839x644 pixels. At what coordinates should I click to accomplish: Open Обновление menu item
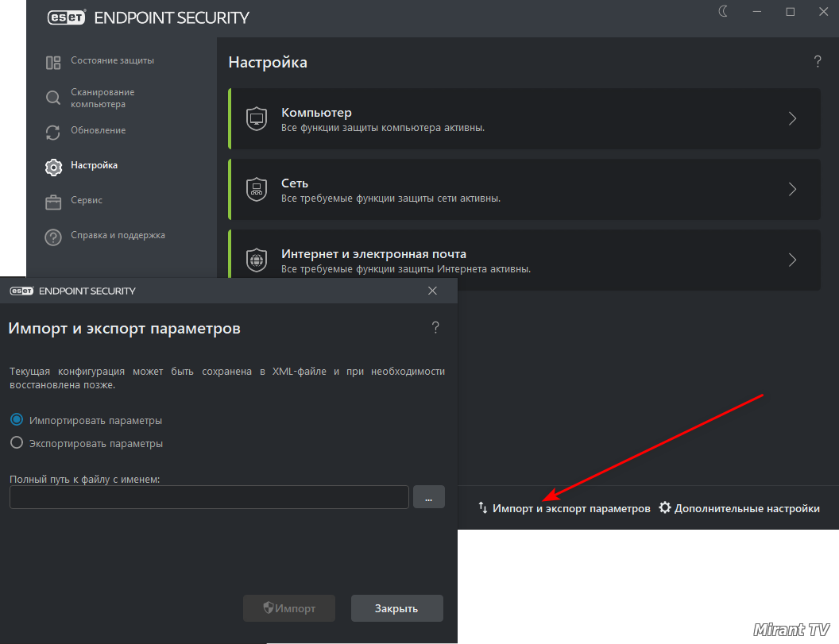tap(99, 130)
